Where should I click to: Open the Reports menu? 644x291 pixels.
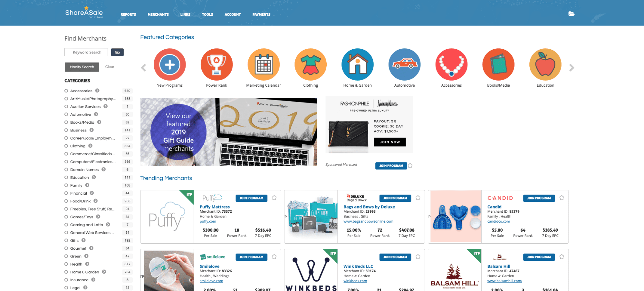[128, 15]
